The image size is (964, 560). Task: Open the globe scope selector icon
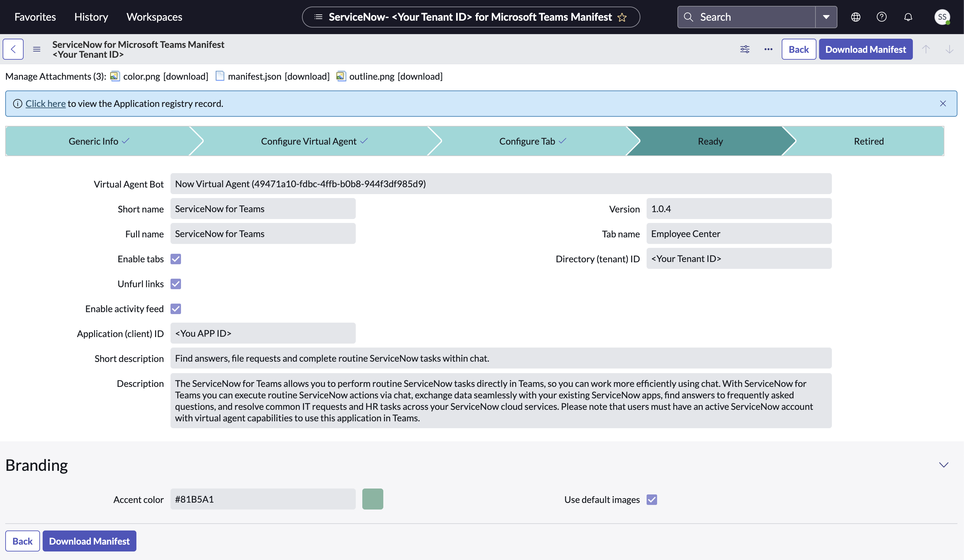[855, 17]
